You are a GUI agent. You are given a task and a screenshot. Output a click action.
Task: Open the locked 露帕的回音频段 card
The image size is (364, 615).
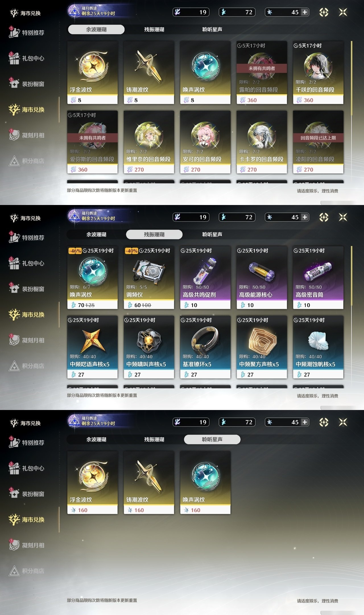point(262,73)
